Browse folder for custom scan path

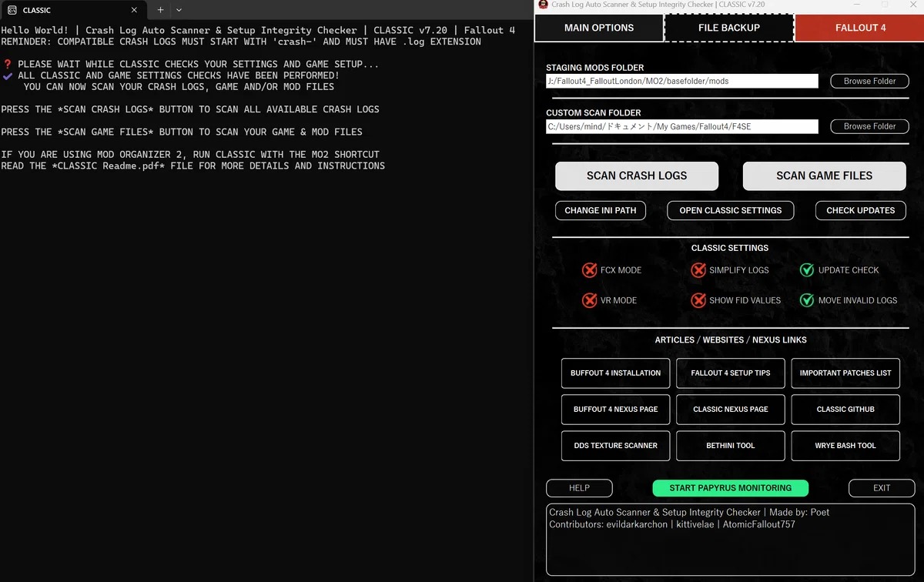pos(869,126)
